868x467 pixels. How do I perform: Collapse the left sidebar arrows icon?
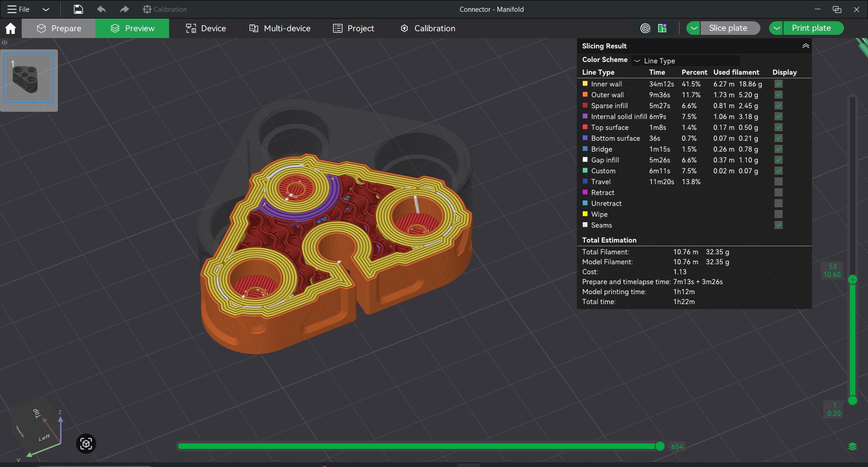pos(5,43)
